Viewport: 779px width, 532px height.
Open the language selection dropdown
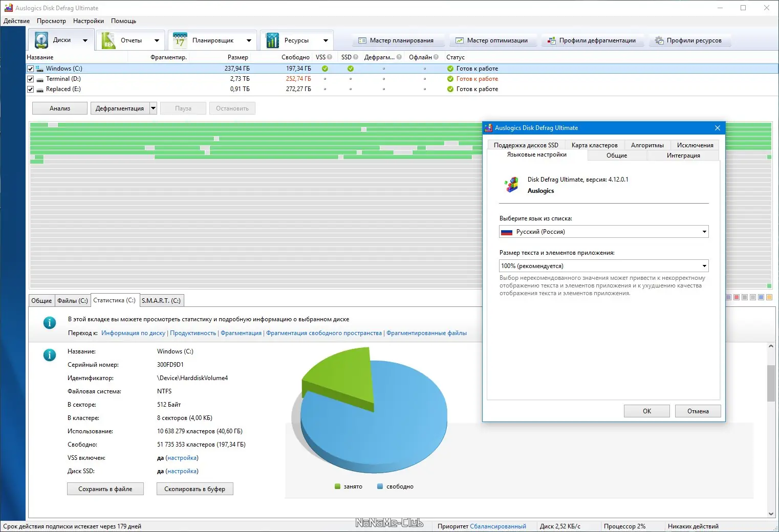pos(704,232)
